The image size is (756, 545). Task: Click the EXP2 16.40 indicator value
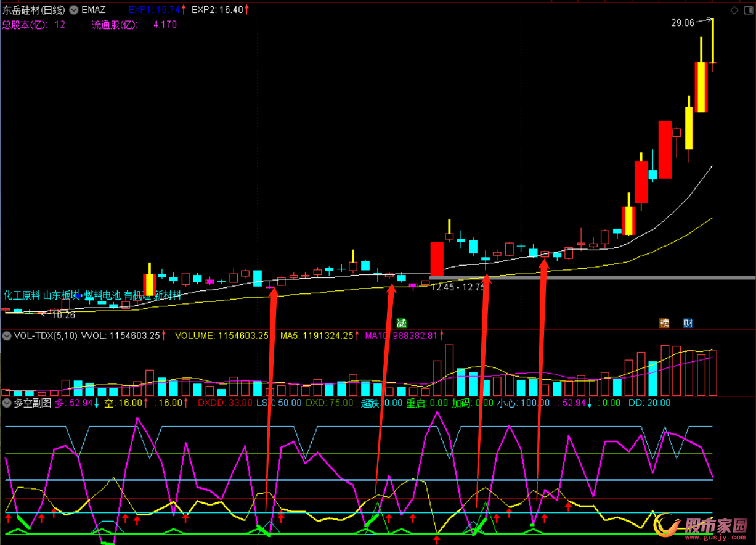(217, 10)
